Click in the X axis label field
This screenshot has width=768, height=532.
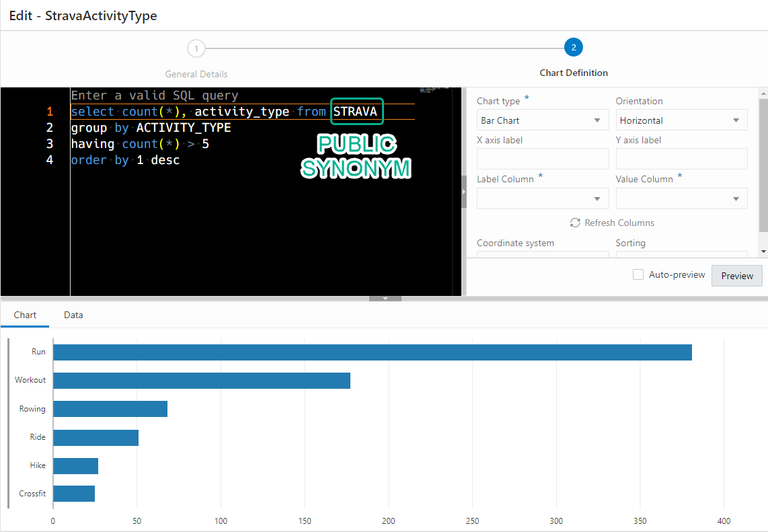click(543, 159)
